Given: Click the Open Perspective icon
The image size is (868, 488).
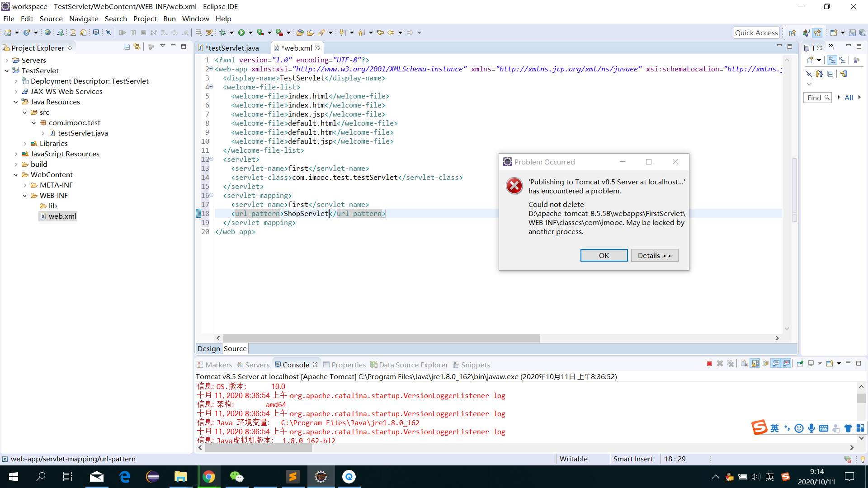Looking at the screenshot, I should coord(792,33).
